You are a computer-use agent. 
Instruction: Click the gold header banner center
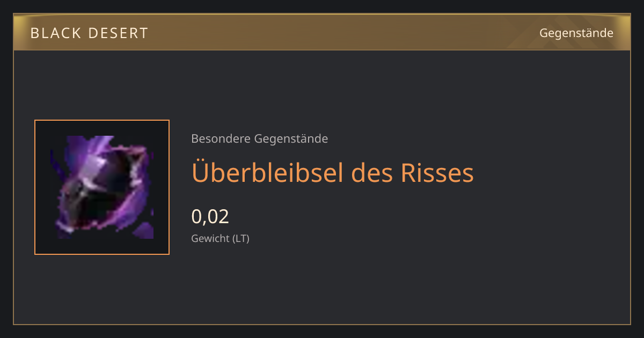click(322, 33)
